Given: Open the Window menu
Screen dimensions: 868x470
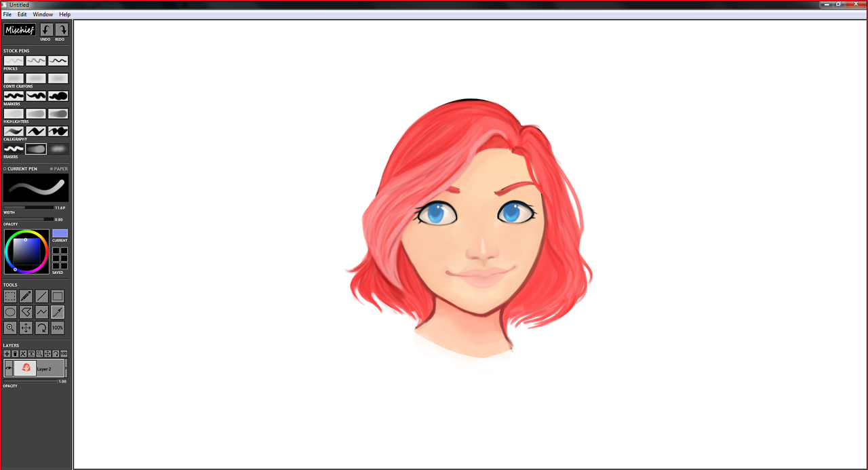Looking at the screenshot, I should tap(43, 14).
